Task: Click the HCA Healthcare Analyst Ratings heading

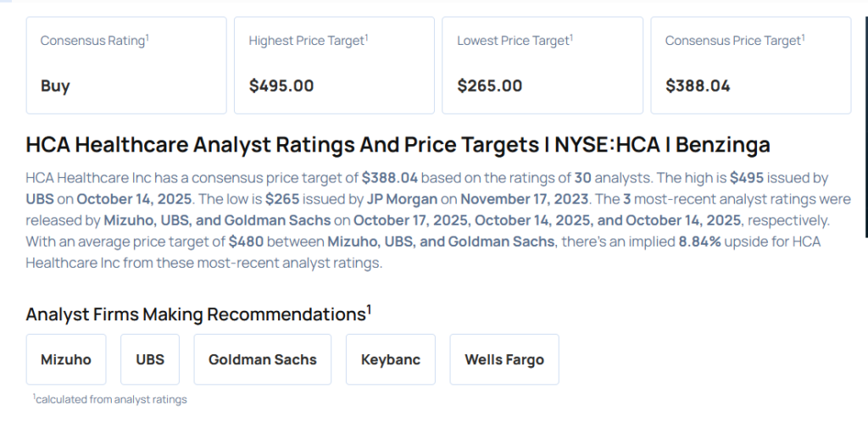Action: [398, 145]
